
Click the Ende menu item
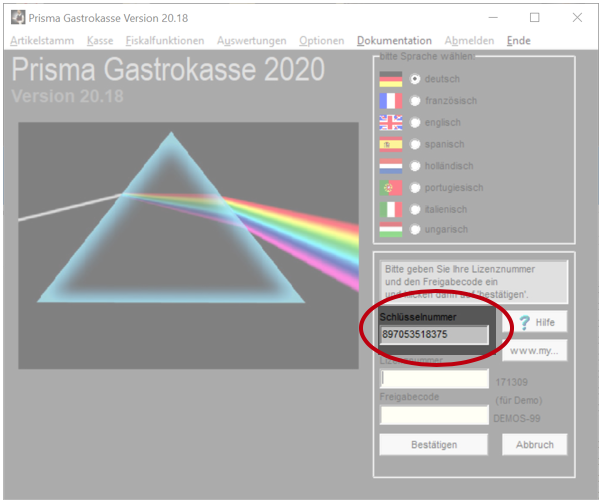point(518,41)
